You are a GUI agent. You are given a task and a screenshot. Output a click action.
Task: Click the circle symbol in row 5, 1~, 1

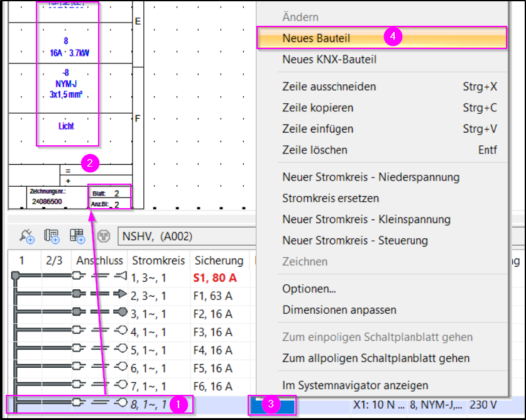tap(121, 348)
